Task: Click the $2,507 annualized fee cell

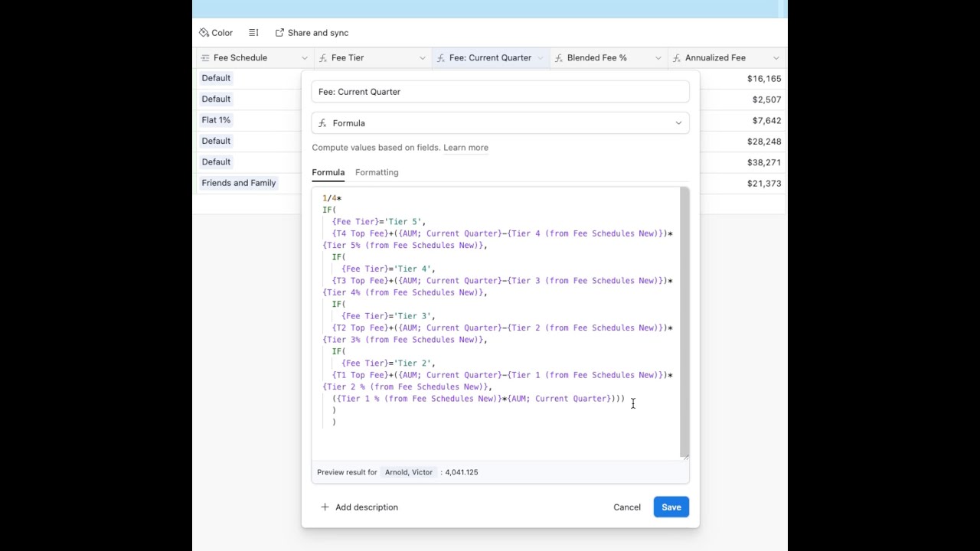Action: [766, 99]
